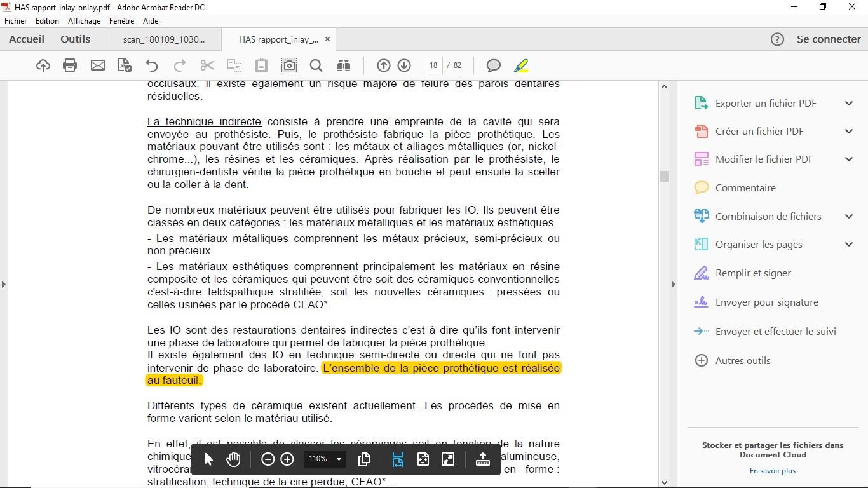868x488 pixels.
Task: Expand the left navigation pane arrow
Action: (3, 284)
